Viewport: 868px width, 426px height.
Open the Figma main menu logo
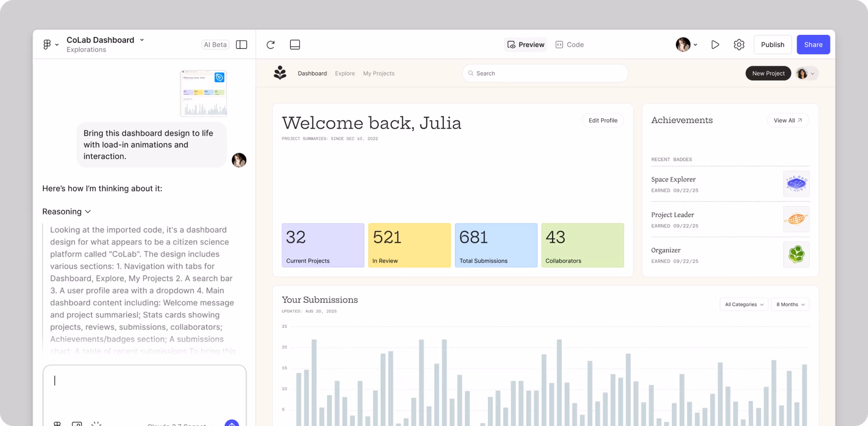click(x=47, y=44)
